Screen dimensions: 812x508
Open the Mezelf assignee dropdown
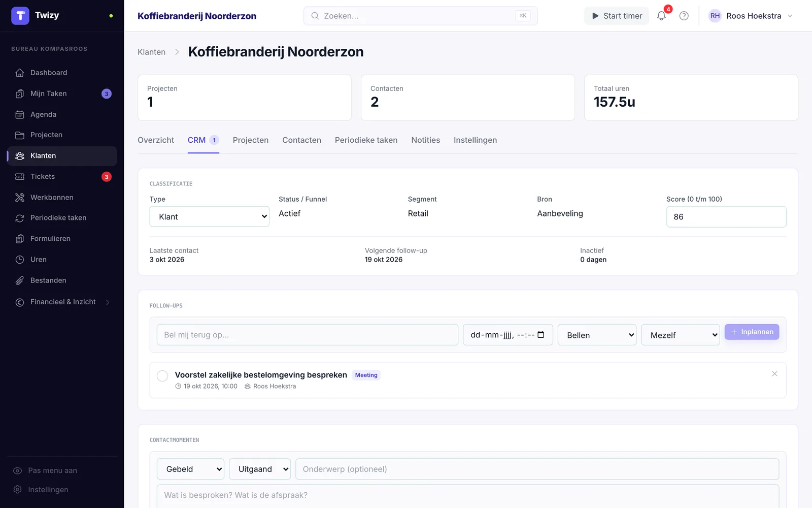681,335
